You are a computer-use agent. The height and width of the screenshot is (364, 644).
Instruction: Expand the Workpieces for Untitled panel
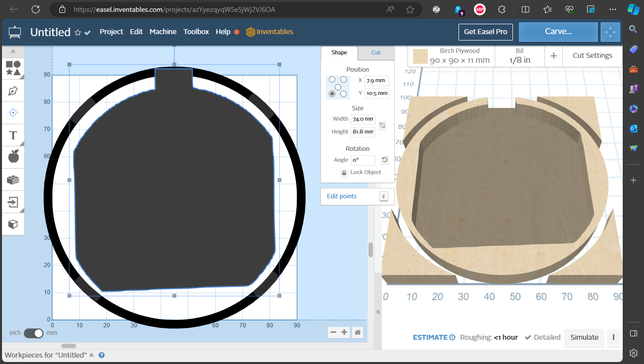click(91, 355)
